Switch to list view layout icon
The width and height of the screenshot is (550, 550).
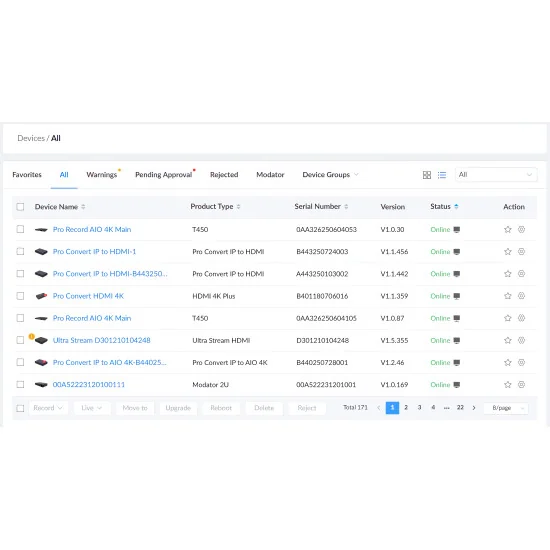coord(442,175)
